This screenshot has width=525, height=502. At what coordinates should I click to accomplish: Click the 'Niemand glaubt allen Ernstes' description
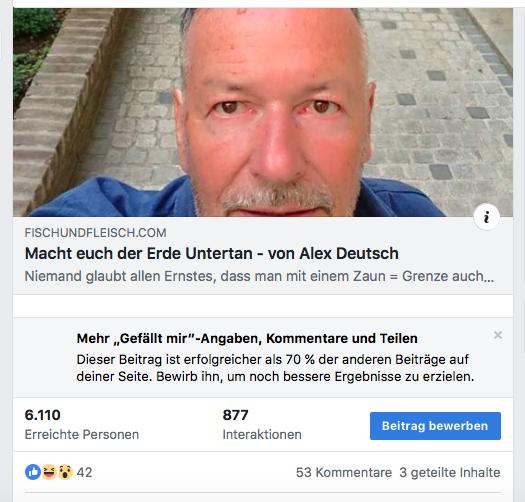click(259, 276)
